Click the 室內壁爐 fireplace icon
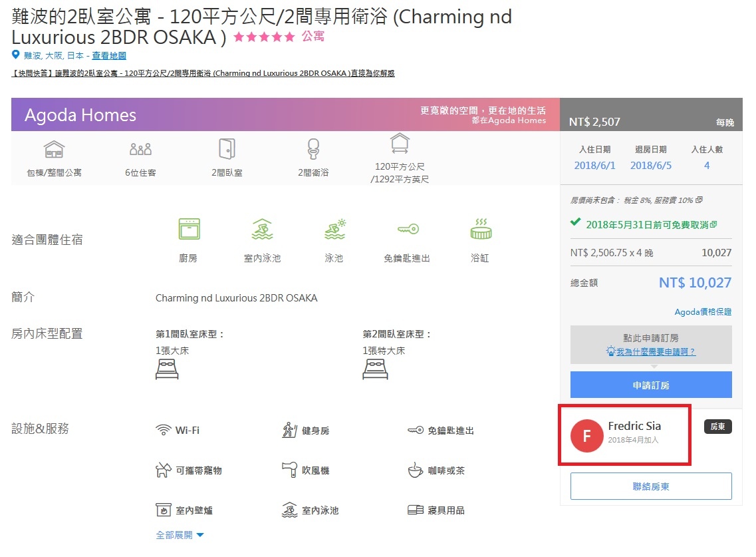 pyautogui.click(x=164, y=510)
